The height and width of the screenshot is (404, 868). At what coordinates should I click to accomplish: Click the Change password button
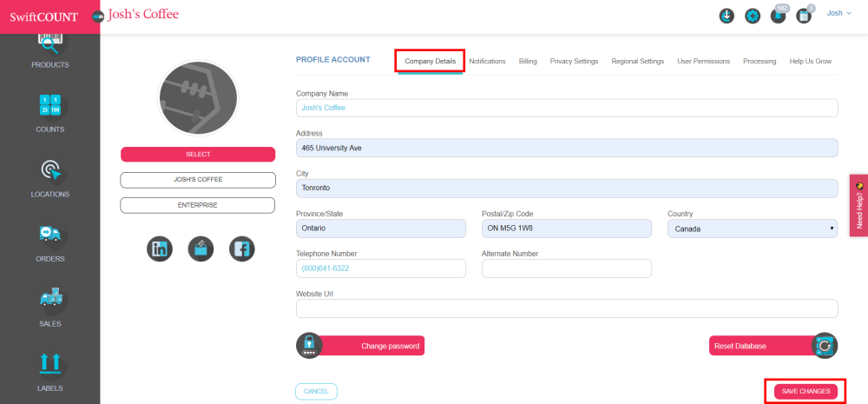pos(372,346)
